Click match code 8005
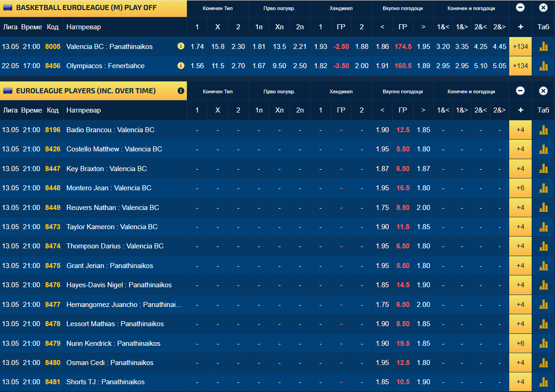The height and width of the screenshot is (392, 555). [x=53, y=47]
